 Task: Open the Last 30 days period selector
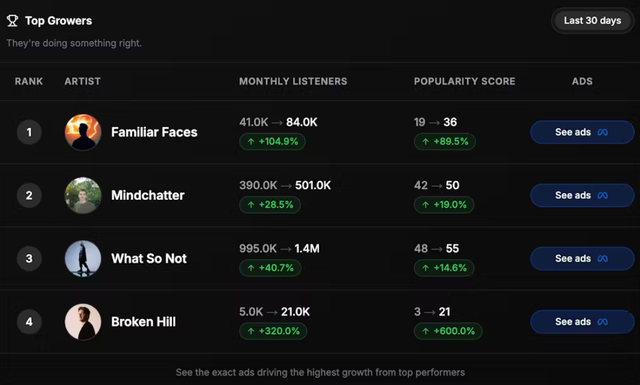(592, 20)
